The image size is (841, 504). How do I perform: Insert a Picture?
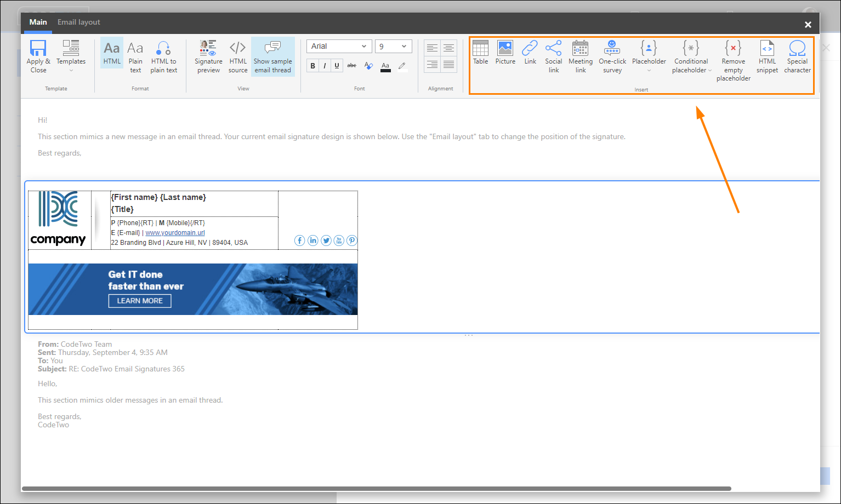tap(505, 53)
